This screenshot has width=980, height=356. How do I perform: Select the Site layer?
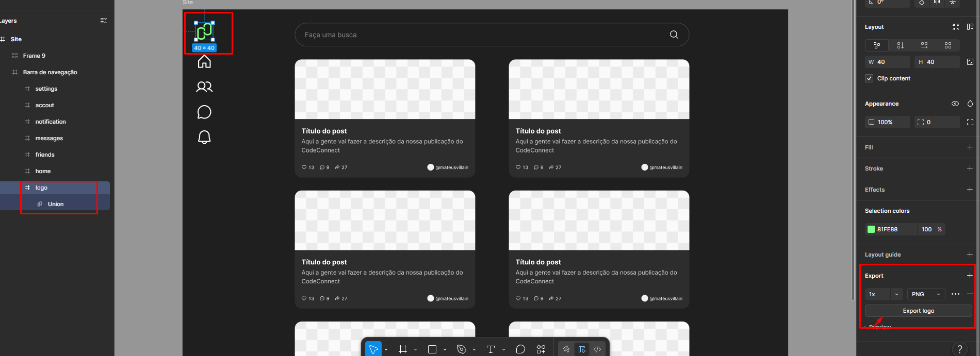(x=16, y=39)
